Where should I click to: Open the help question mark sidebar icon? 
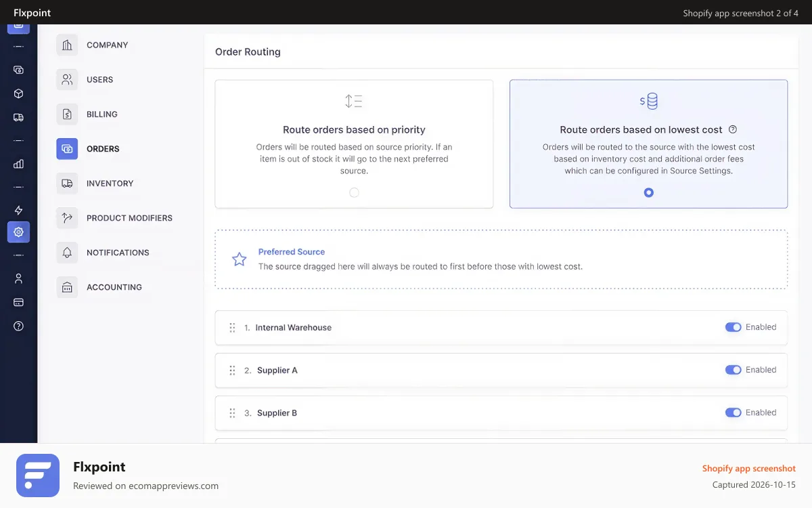pyautogui.click(x=18, y=326)
